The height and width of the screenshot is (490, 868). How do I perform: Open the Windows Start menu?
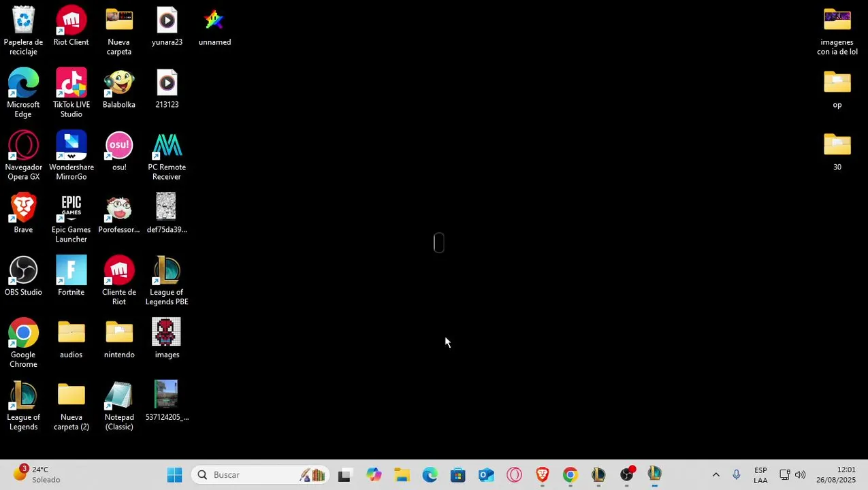[174, 475]
